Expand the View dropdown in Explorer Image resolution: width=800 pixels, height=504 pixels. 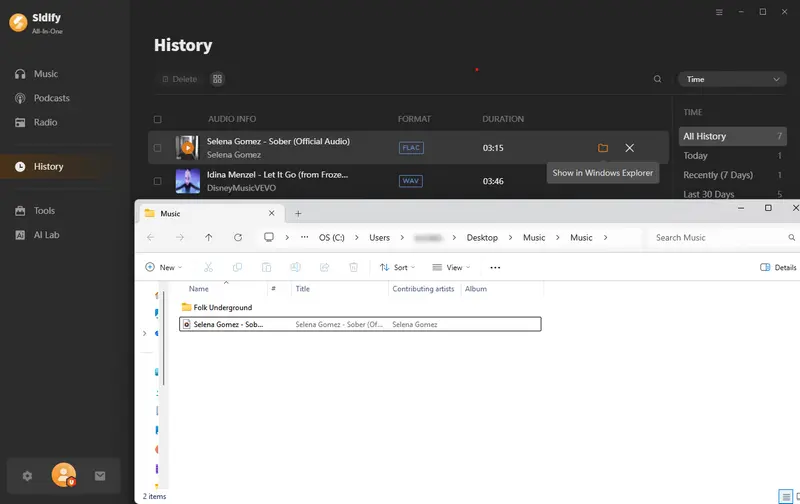pyautogui.click(x=452, y=268)
